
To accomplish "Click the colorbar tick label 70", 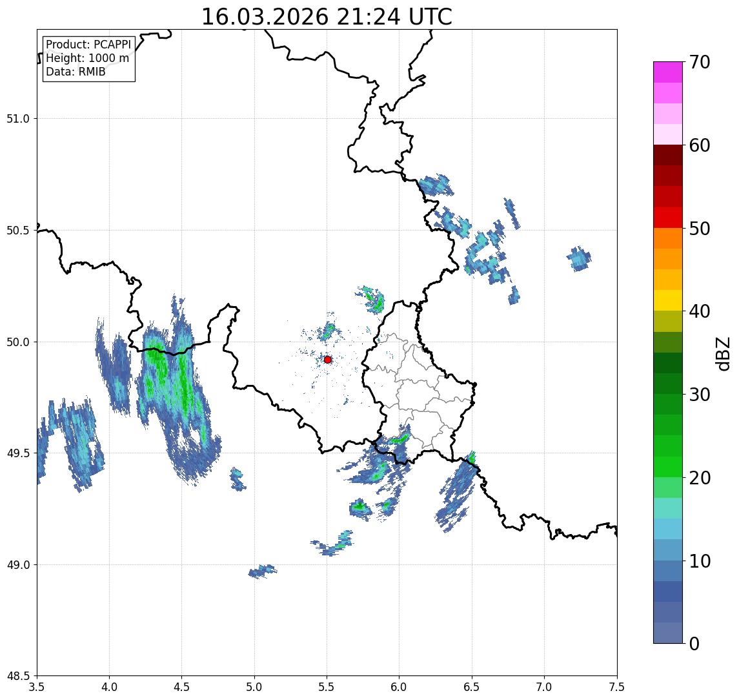I will 700,62.
